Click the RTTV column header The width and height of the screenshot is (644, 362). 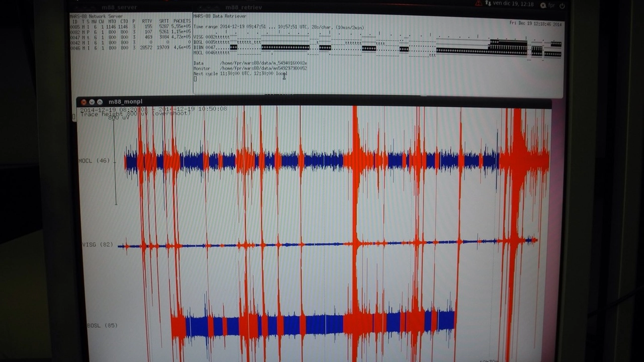[147, 21]
